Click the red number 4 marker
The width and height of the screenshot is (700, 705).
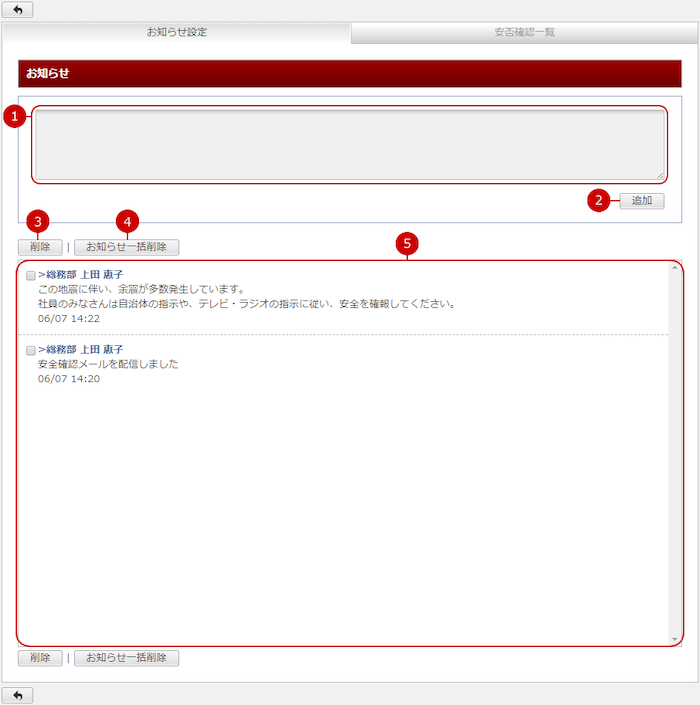[x=127, y=220]
